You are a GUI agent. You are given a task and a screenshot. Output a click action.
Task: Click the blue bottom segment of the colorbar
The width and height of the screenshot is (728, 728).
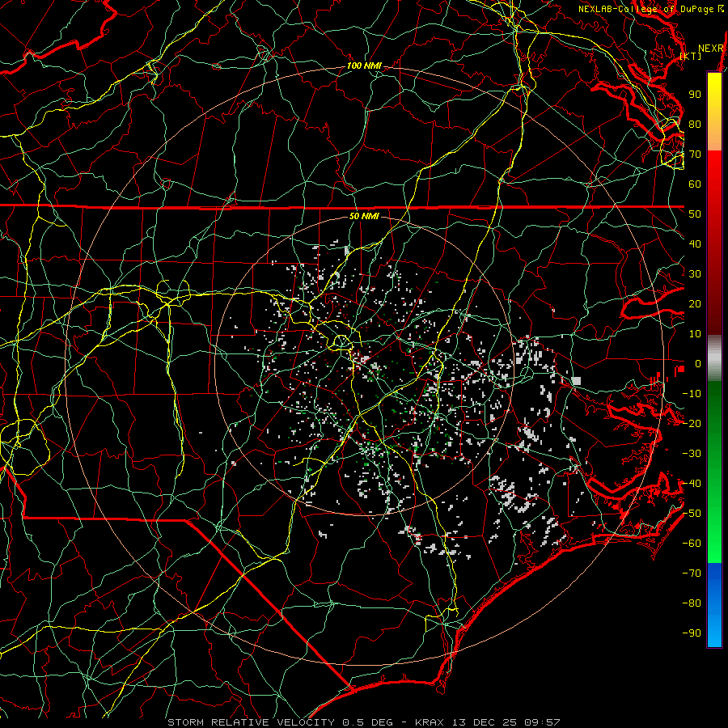[x=714, y=605]
